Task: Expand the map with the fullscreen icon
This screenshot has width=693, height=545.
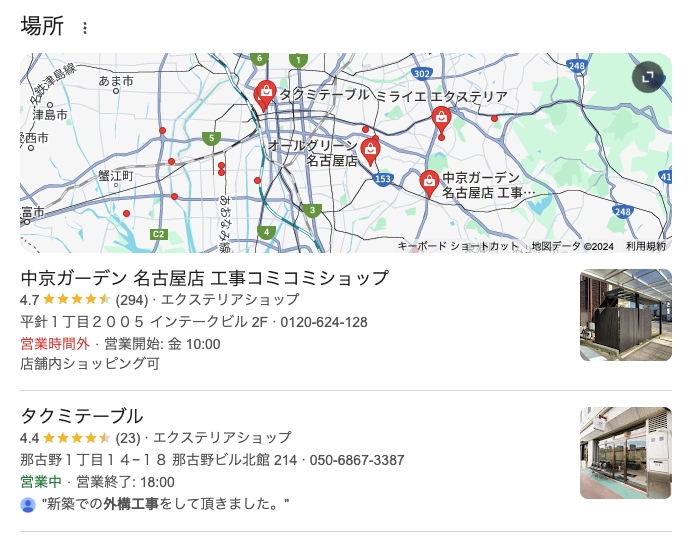Action: tap(647, 77)
